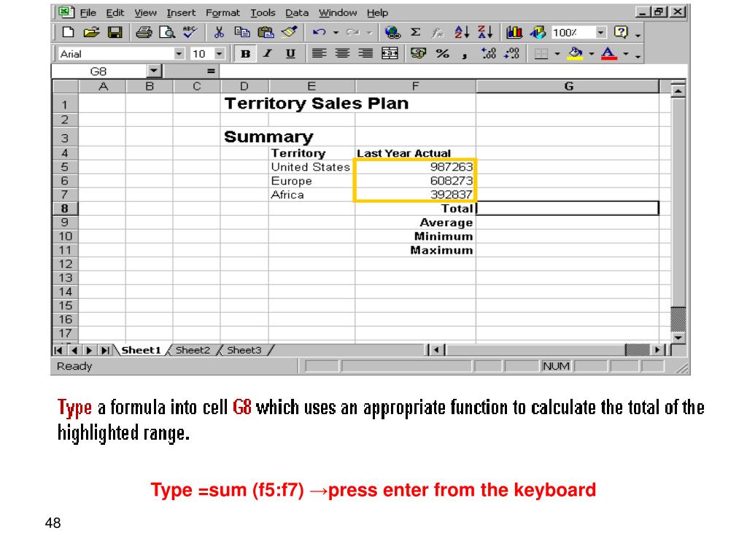The height and width of the screenshot is (560, 747).
Task: Open the Undo history dropdown arrow
Action: [x=336, y=33]
